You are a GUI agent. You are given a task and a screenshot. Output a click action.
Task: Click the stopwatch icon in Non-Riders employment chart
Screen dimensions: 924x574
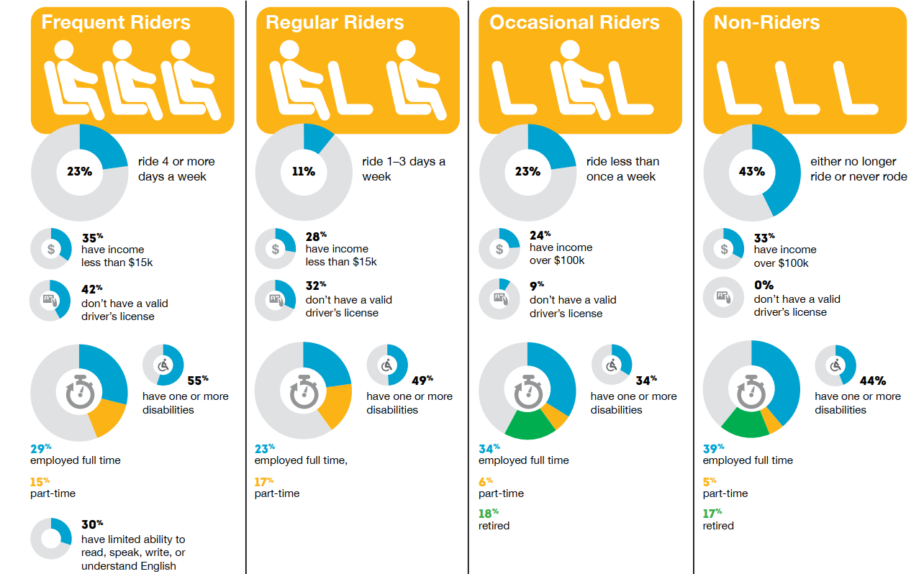coord(751,391)
